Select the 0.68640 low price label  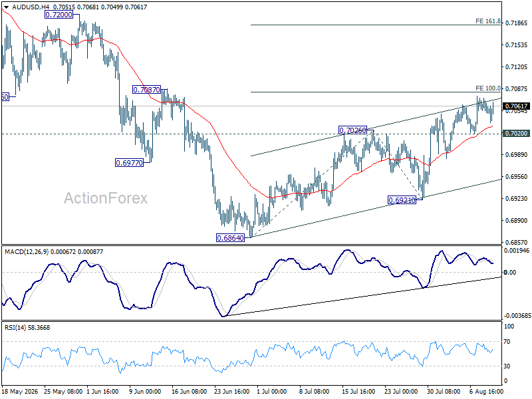tap(230, 238)
